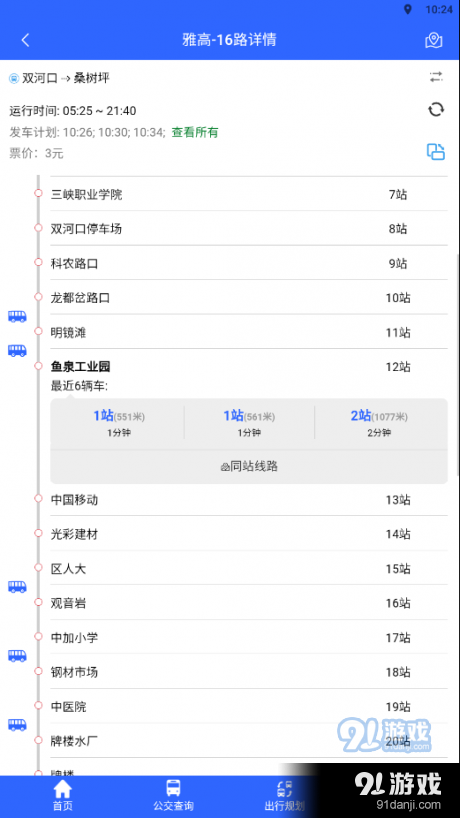This screenshot has width=460, height=818.
Task: Tap bus icon near 中加小学 stop
Action: pos(17,655)
